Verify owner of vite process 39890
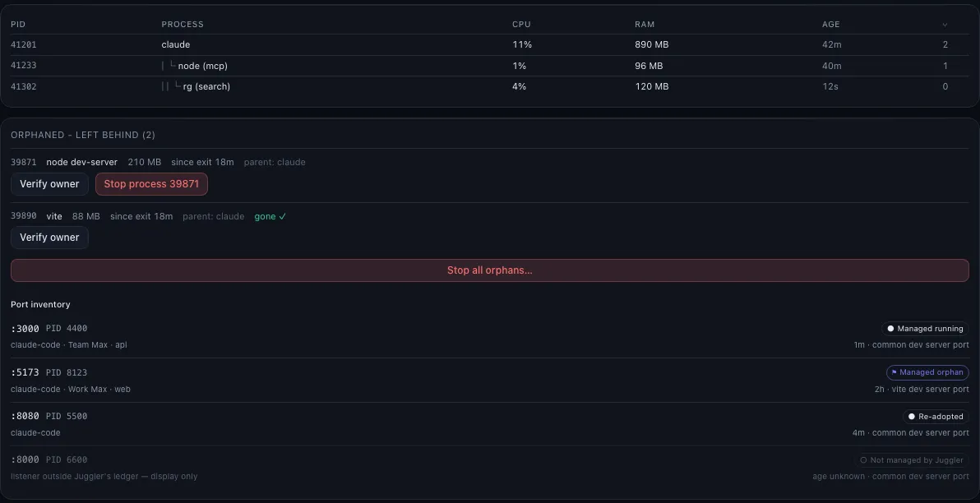Viewport: 980px width, 503px height. coord(49,238)
